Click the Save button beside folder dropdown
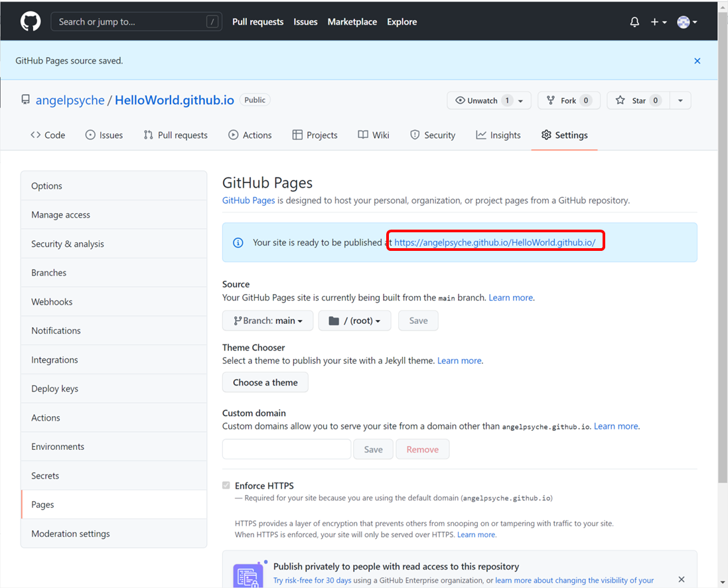The image size is (728, 588). click(418, 321)
